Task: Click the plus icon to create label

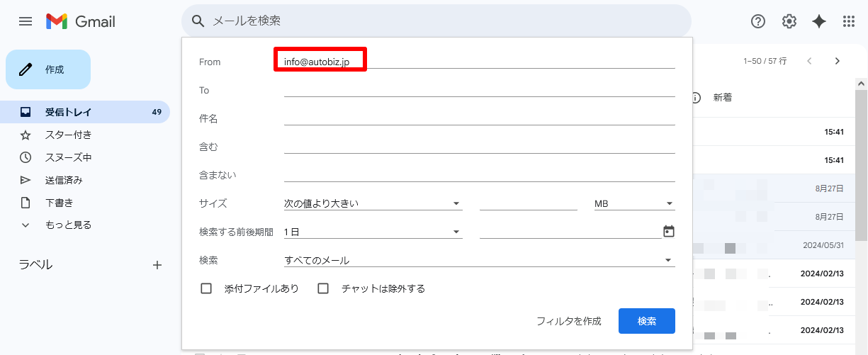Action: point(157,265)
